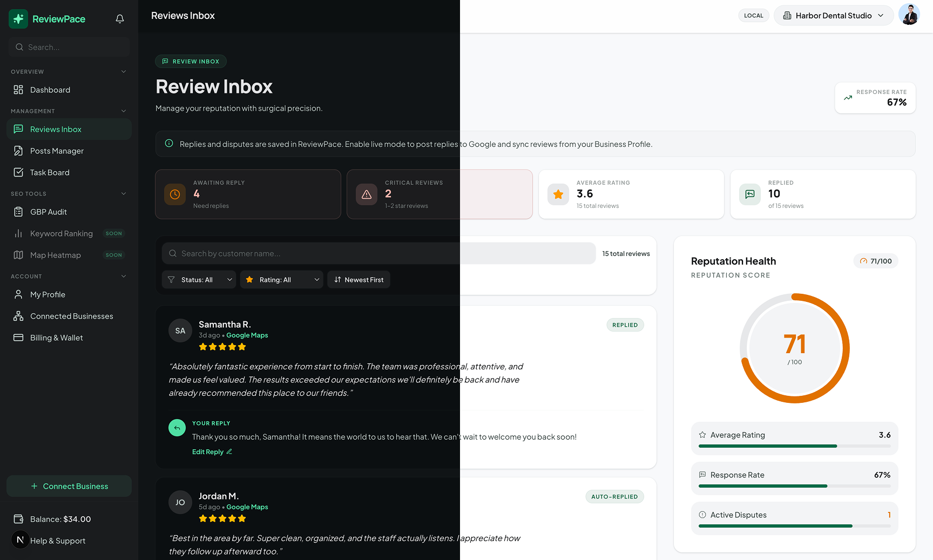Toggle the Newest First sort order
Image resolution: width=933 pixels, height=560 pixels.
click(359, 280)
